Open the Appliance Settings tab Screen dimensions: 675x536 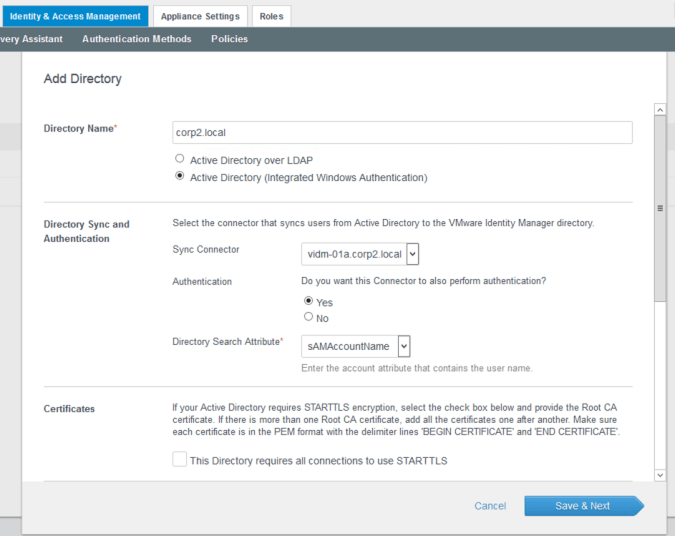tap(200, 16)
